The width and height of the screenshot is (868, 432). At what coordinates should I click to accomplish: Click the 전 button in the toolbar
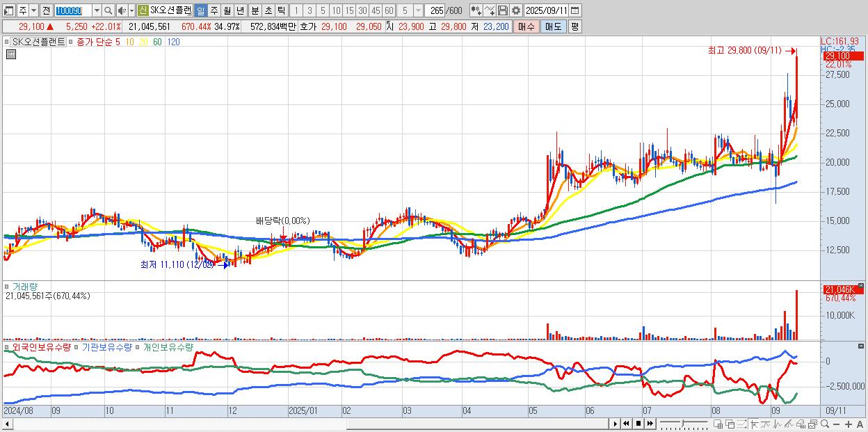click(x=45, y=10)
